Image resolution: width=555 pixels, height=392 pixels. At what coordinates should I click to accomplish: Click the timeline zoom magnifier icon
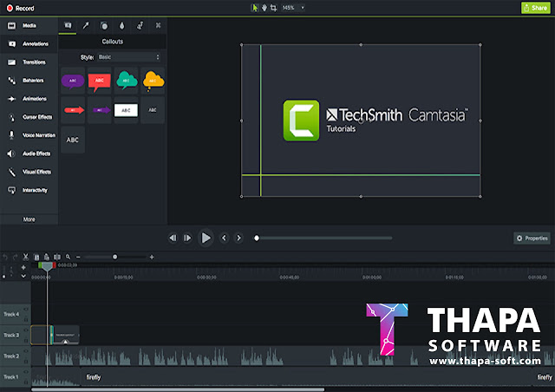tap(68, 257)
